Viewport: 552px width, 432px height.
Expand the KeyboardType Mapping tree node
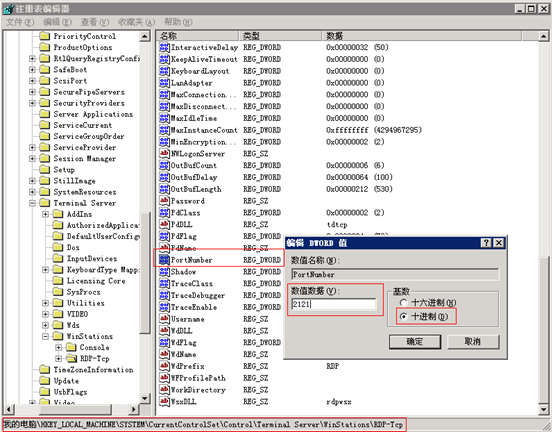pyautogui.click(x=45, y=270)
